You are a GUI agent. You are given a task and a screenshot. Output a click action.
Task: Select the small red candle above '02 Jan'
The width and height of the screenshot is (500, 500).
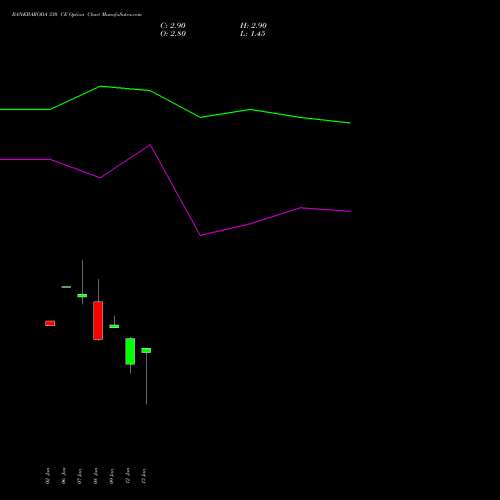[50, 323]
